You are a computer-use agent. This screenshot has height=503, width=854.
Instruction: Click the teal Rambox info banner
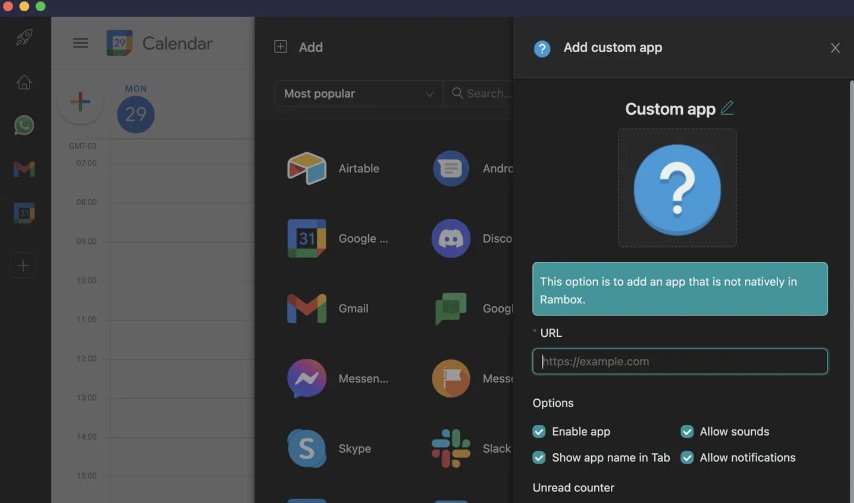[x=680, y=289]
